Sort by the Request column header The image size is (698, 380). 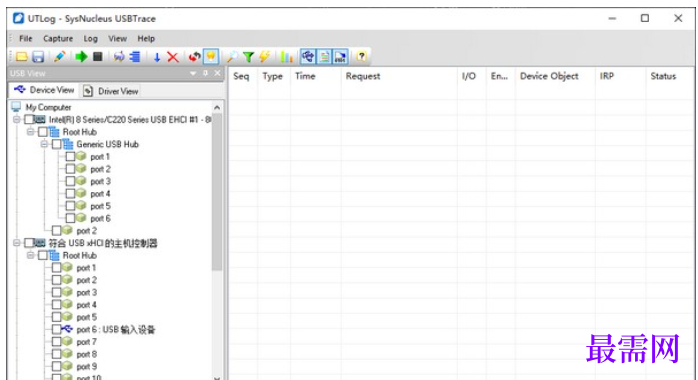[x=399, y=76]
